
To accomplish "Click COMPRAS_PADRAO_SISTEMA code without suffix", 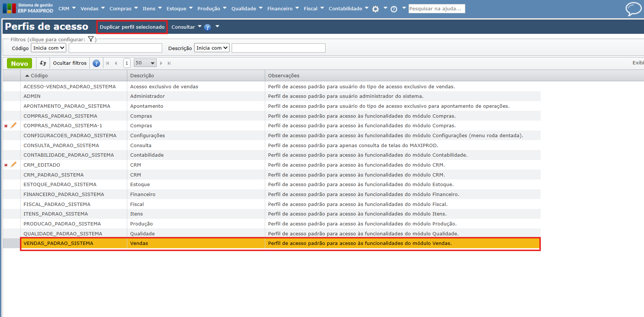I will pos(60,116).
